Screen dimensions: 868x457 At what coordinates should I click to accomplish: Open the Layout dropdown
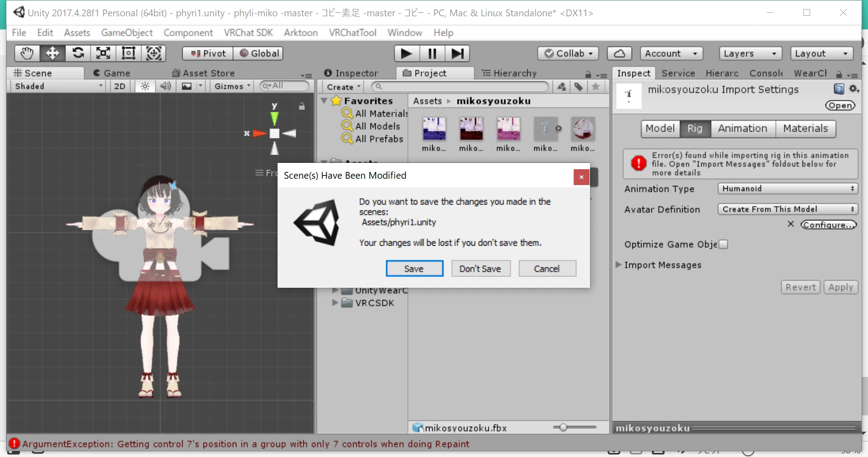(x=821, y=53)
